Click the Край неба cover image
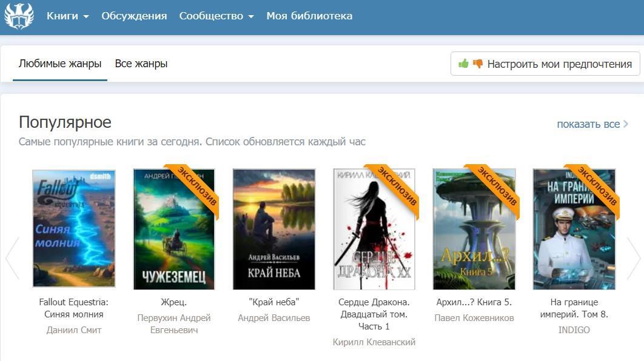 pos(274,229)
